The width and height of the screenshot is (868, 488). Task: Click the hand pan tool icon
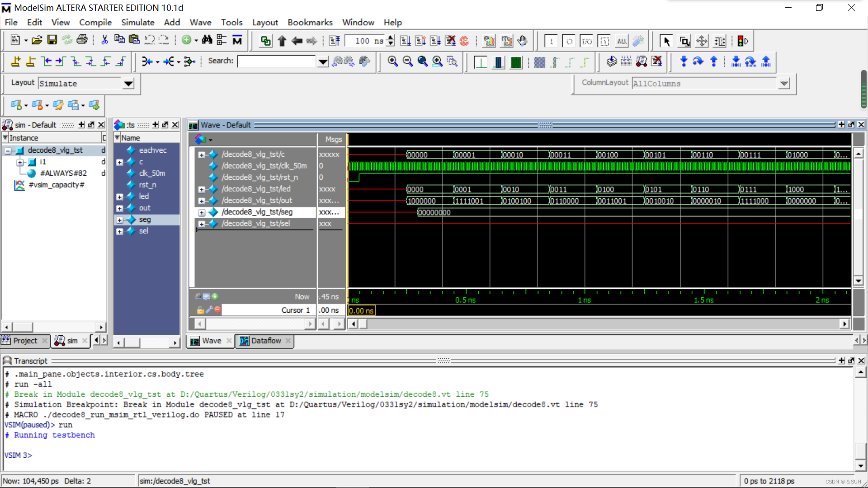522,41
